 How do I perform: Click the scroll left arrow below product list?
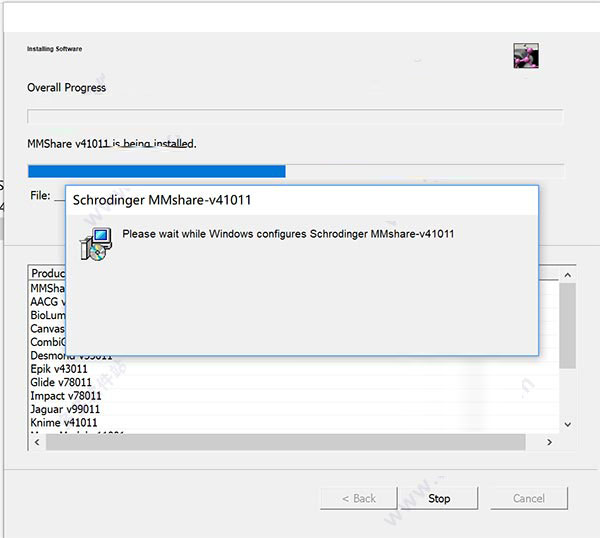point(37,442)
